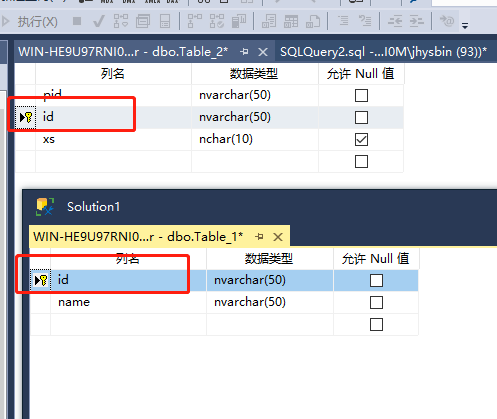Toggle Include Live Query Statistics icon
This screenshot has width=497, height=419.
click(x=217, y=21)
